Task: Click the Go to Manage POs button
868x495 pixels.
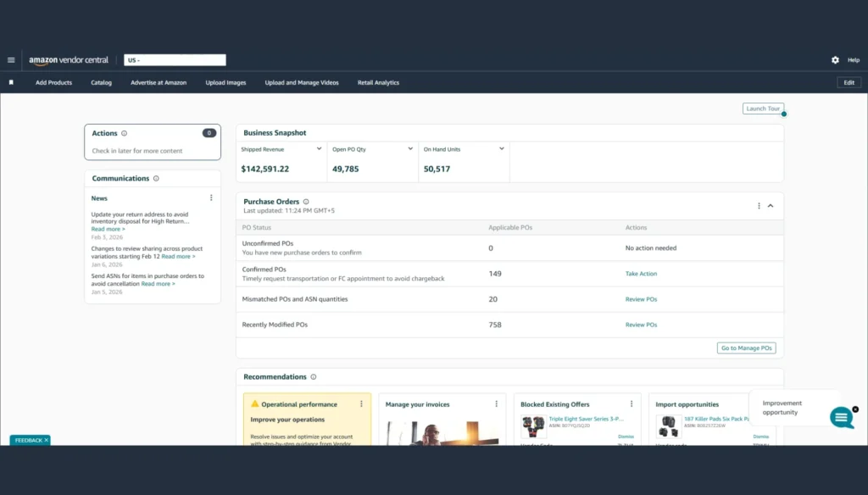Action: [x=746, y=348]
